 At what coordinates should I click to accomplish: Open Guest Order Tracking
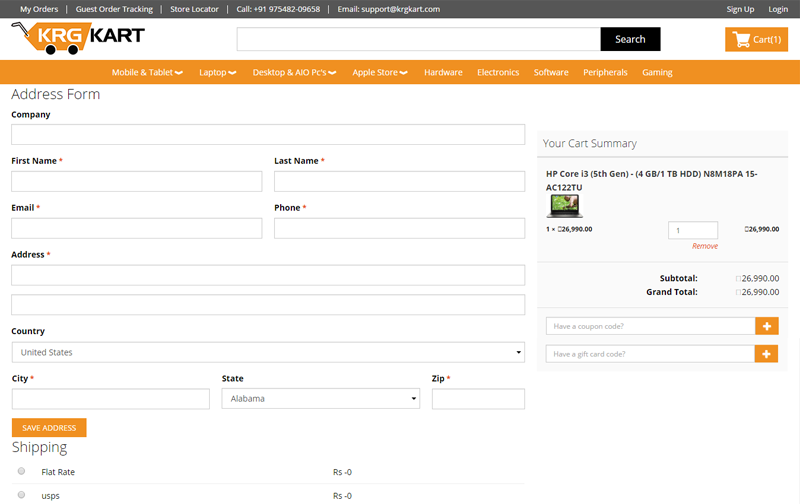[x=114, y=9]
